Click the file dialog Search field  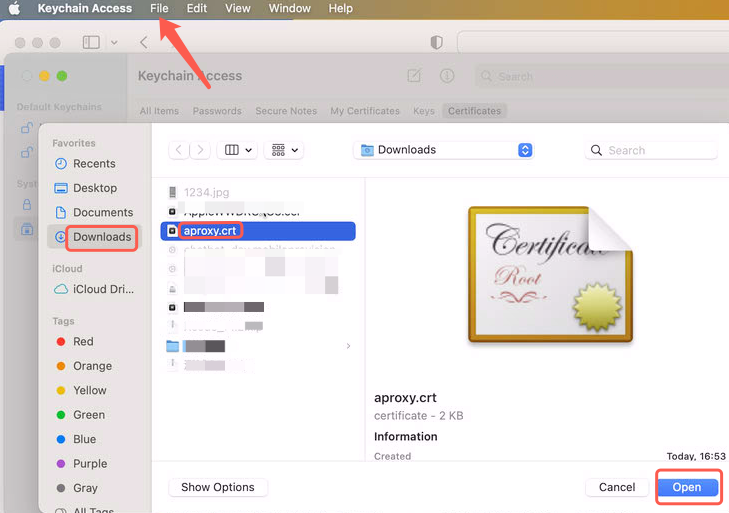[651, 150]
